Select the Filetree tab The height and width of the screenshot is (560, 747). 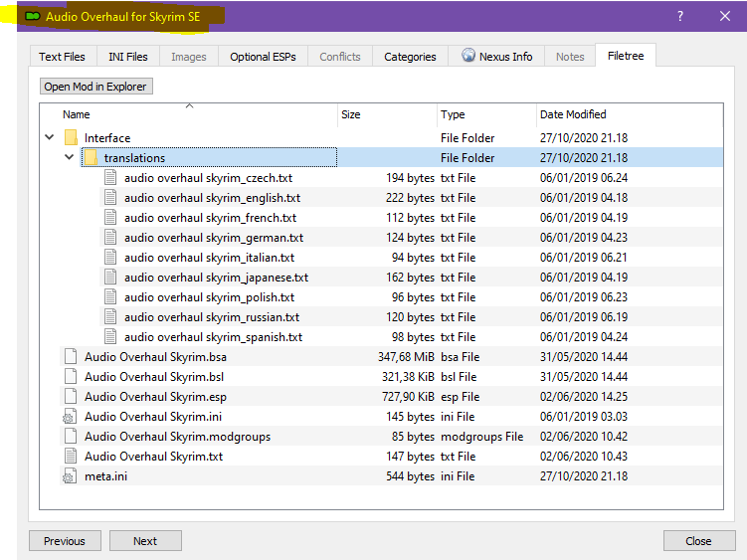[626, 56]
